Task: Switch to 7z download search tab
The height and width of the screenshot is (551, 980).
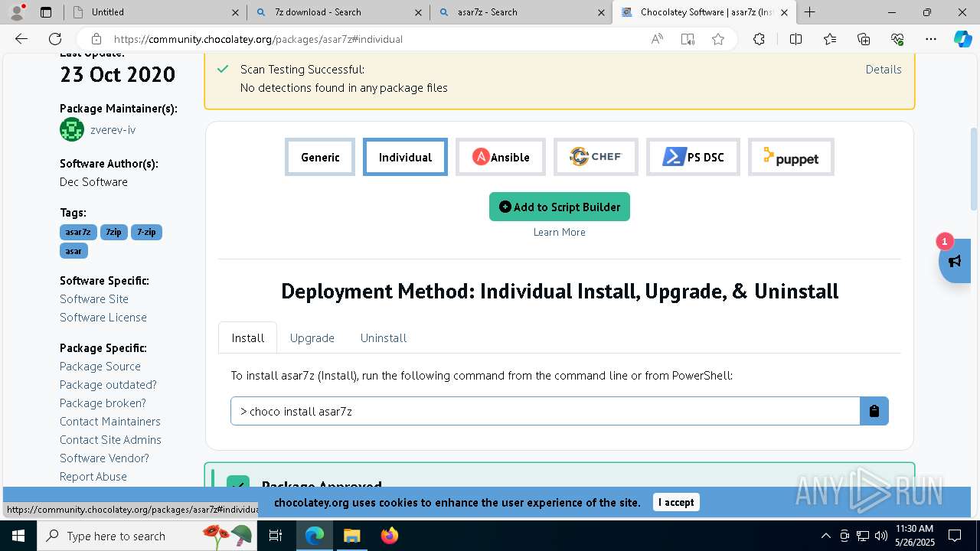Action: [x=338, y=12]
